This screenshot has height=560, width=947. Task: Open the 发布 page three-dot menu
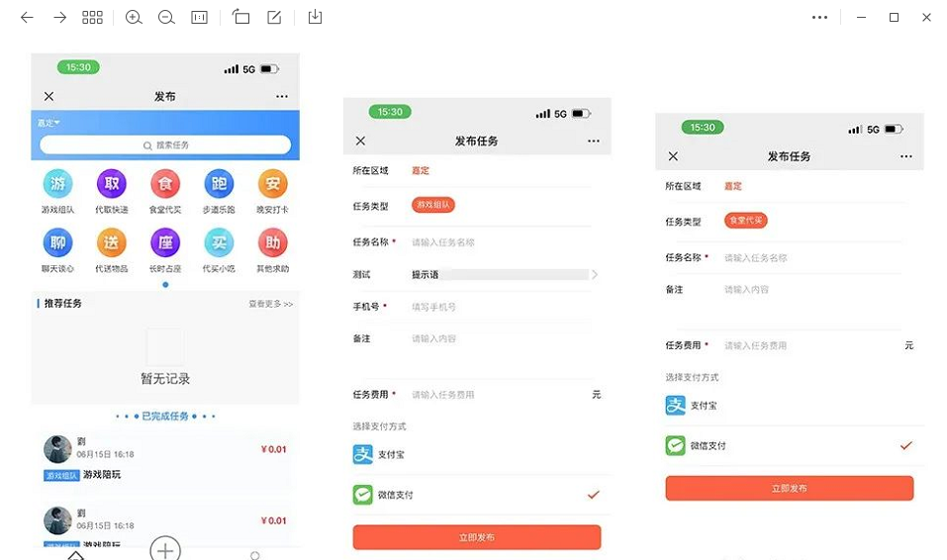[x=282, y=97]
